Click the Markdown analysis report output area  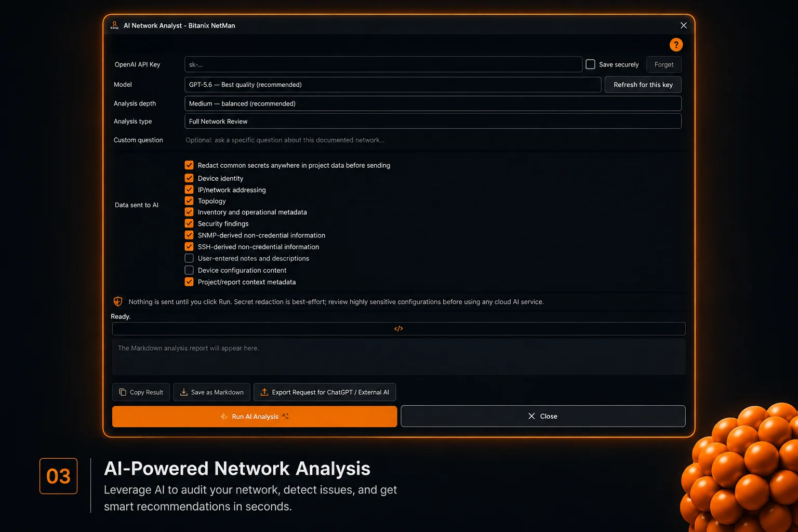coord(398,357)
